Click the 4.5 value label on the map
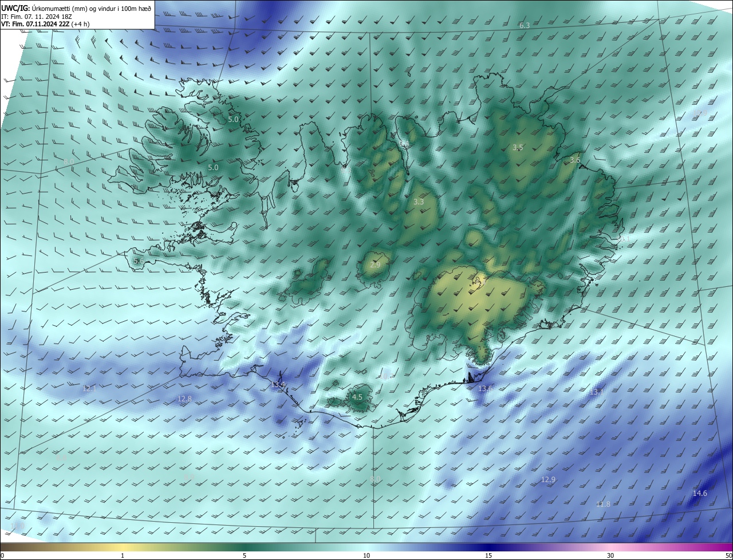Image resolution: width=733 pixels, height=560 pixels. pyautogui.click(x=357, y=397)
